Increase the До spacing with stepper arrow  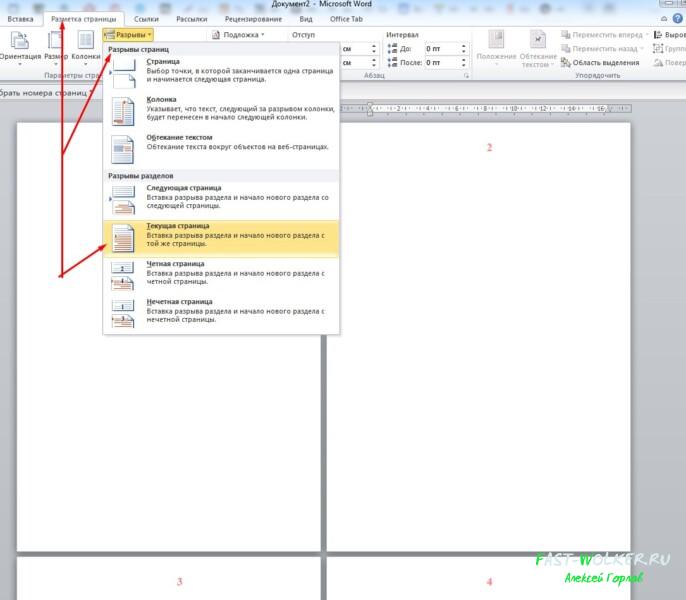(x=463, y=46)
